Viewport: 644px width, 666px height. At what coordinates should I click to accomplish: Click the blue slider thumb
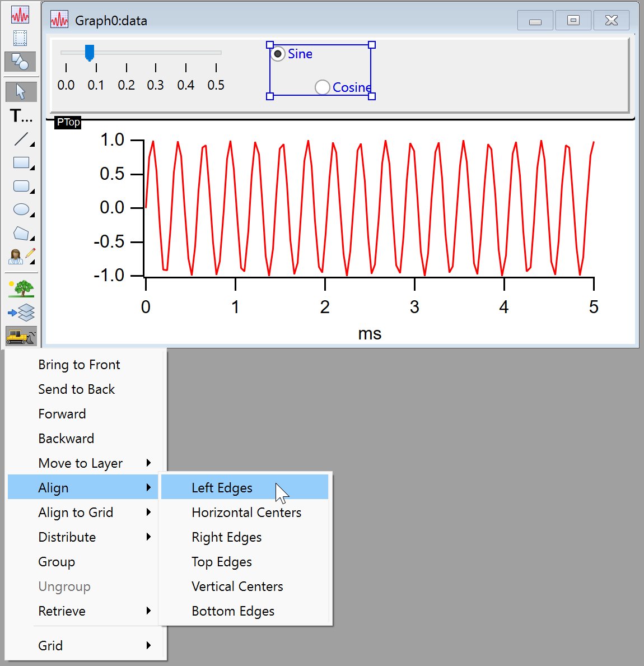click(x=90, y=53)
